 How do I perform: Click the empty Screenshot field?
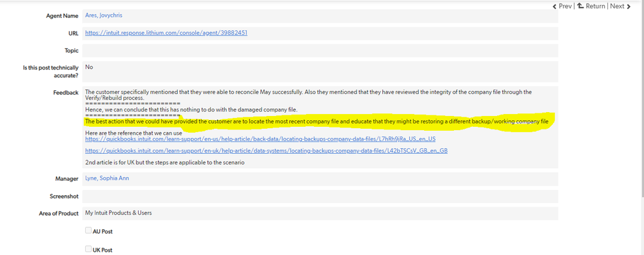point(320,196)
